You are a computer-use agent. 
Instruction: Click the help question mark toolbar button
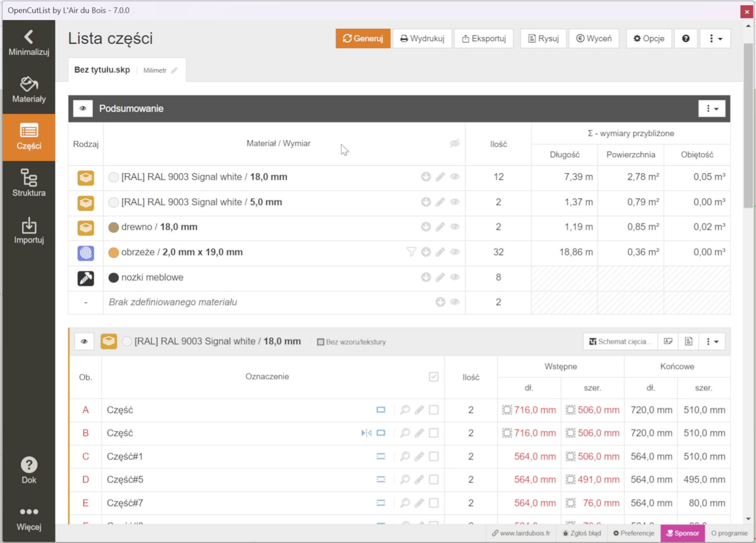[x=686, y=39]
